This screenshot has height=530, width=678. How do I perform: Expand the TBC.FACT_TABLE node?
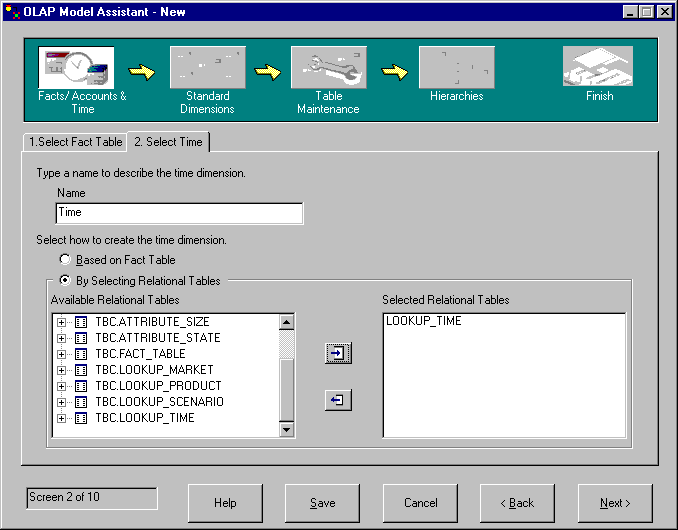coord(61,354)
